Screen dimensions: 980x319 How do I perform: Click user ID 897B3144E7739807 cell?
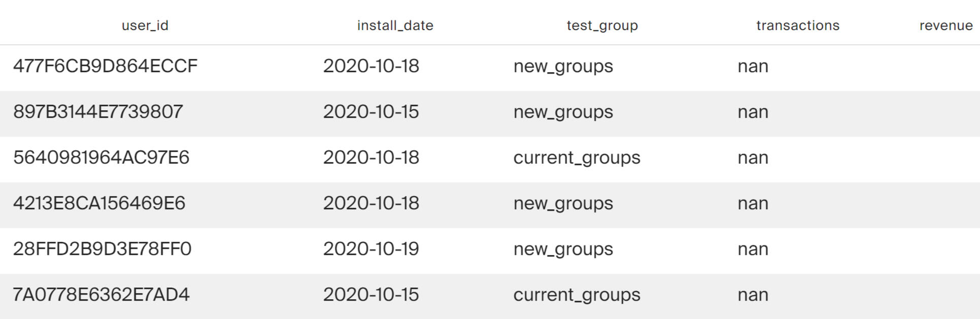[x=98, y=112]
